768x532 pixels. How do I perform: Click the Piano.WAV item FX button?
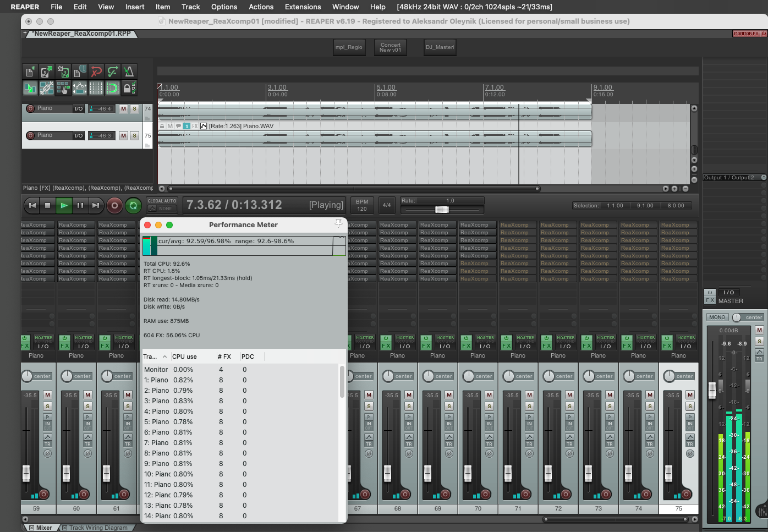(195, 126)
